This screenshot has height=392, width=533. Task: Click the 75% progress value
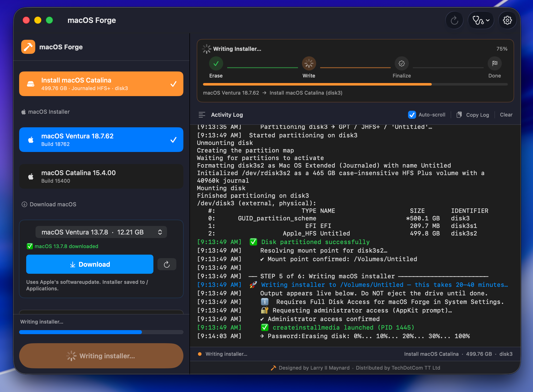click(502, 49)
